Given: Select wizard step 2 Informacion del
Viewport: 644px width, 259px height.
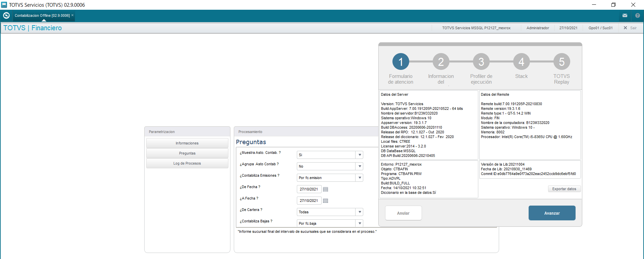Looking at the screenshot, I should pos(441,62).
